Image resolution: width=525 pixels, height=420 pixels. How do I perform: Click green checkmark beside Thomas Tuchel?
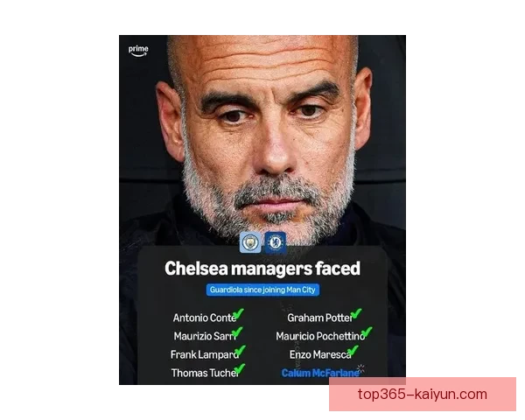click(x=240, y=369)
